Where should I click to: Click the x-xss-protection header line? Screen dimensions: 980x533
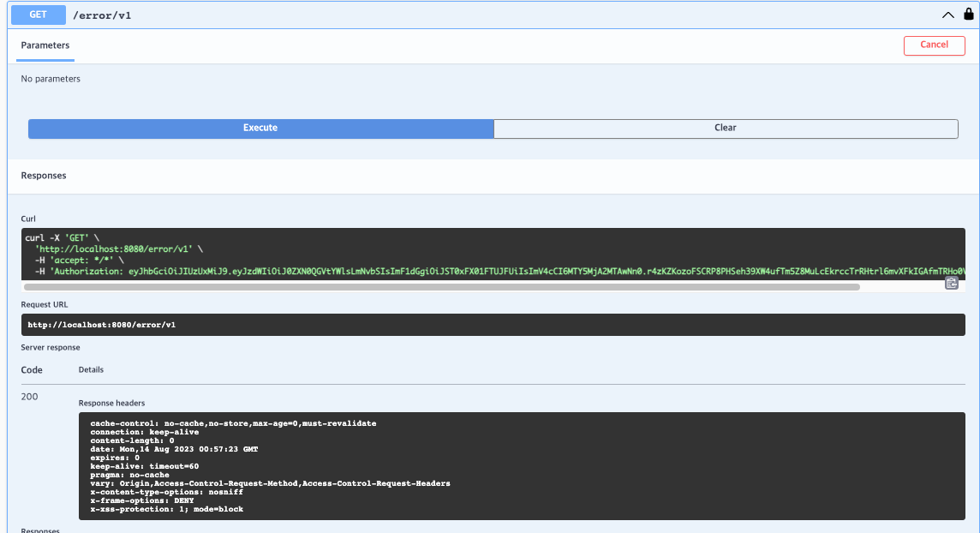167,509
